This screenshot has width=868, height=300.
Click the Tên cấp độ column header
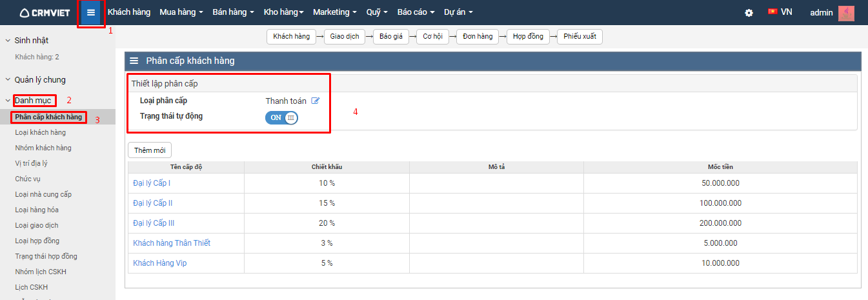click(x=187, y=167)
